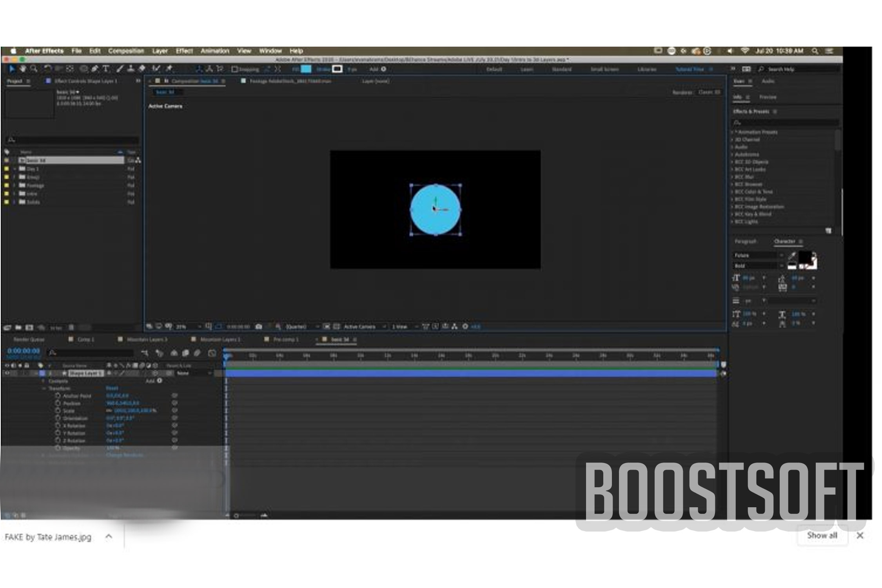Select the Rotation tool
882x588 pixels.
point(47,69)
